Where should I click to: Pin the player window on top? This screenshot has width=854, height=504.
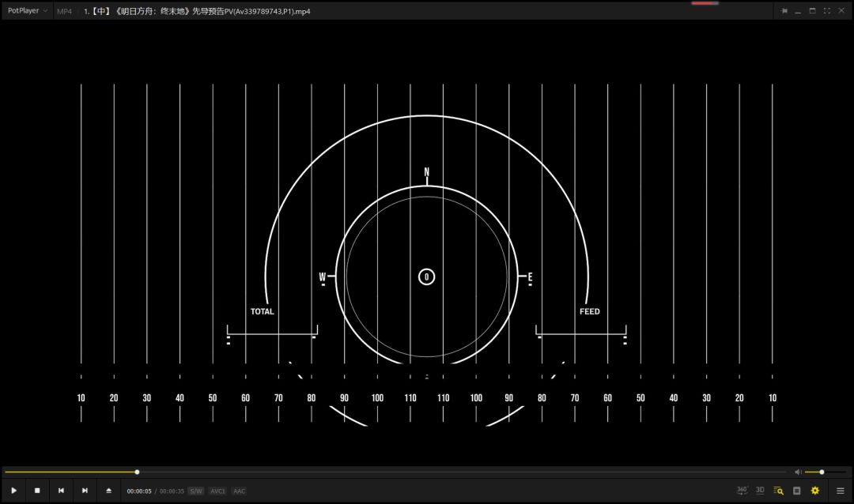(784, 11)
